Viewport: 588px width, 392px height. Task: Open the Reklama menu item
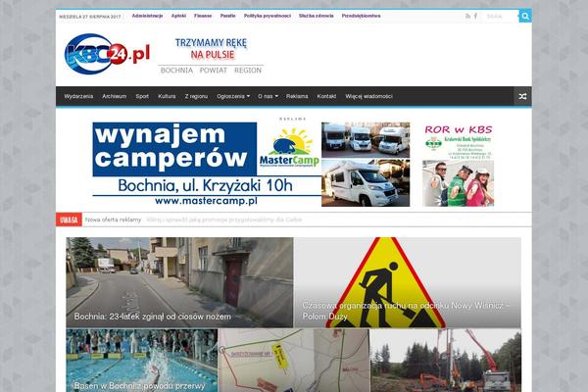pyautogui.click(x=297, y=96)
